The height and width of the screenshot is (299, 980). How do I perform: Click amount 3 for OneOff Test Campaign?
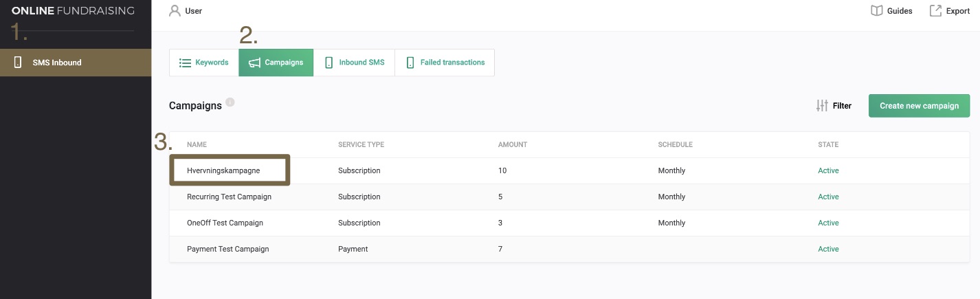[500, 223]
